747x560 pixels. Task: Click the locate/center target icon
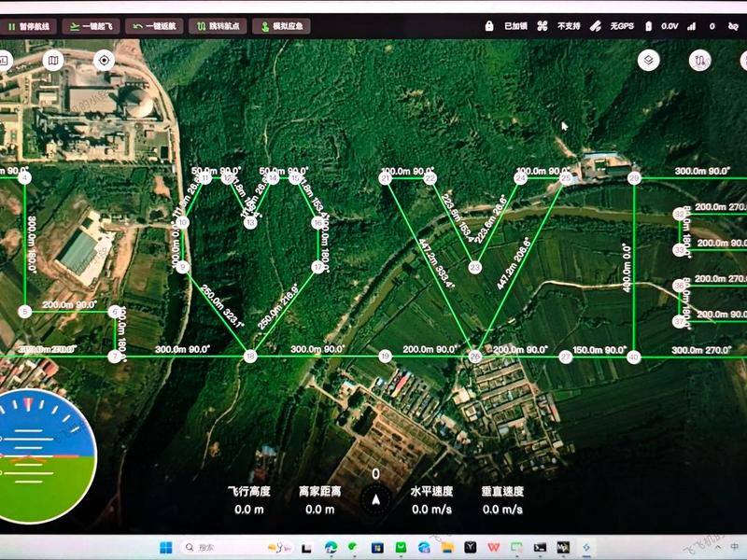coord(104,61)
